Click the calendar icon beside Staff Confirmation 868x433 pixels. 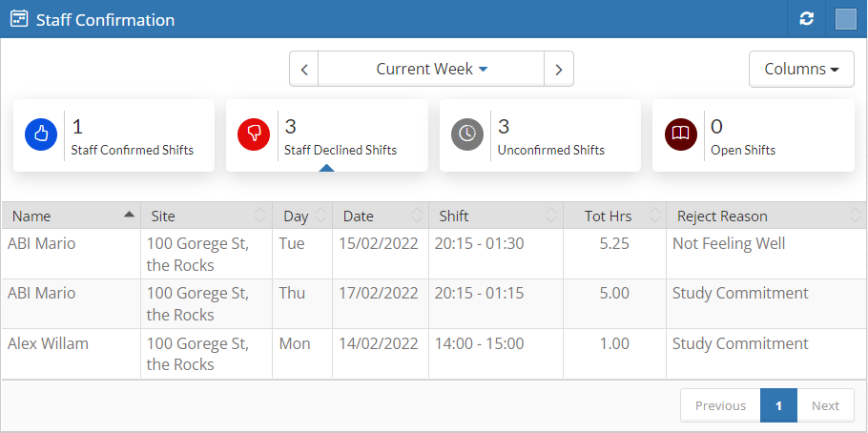point(19,19)
